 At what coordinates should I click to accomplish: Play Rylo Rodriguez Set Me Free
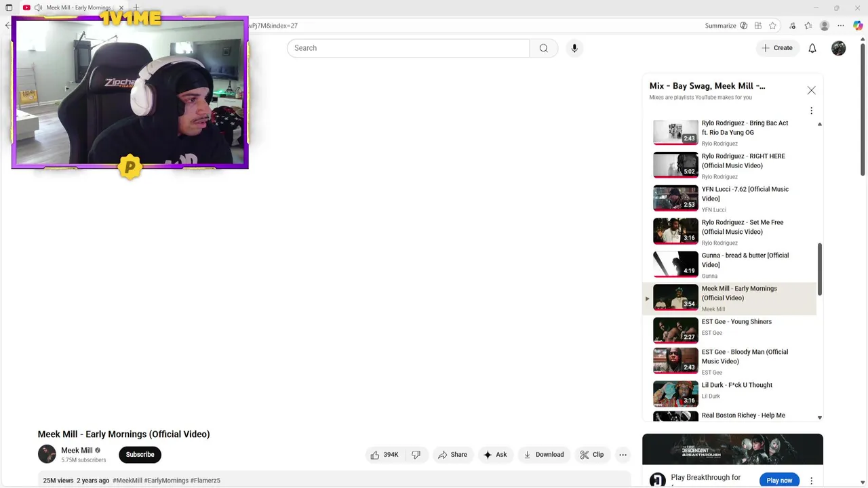(743, 227)
